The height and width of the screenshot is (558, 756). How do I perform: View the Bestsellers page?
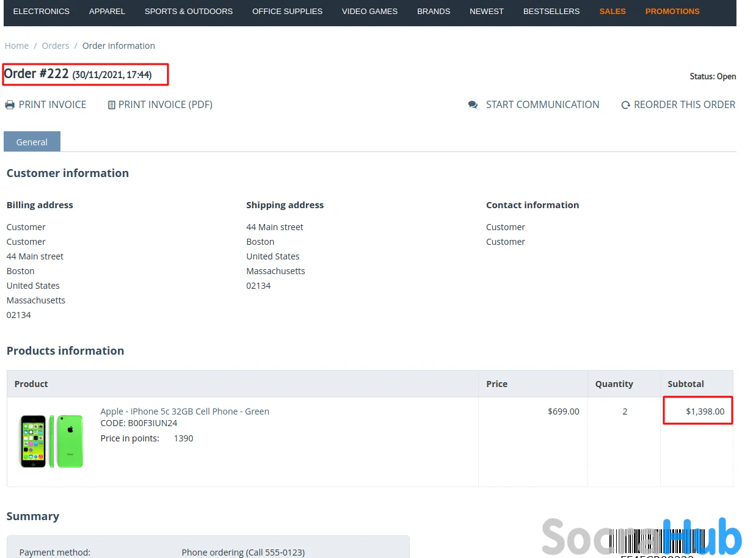tap(551, 11)
